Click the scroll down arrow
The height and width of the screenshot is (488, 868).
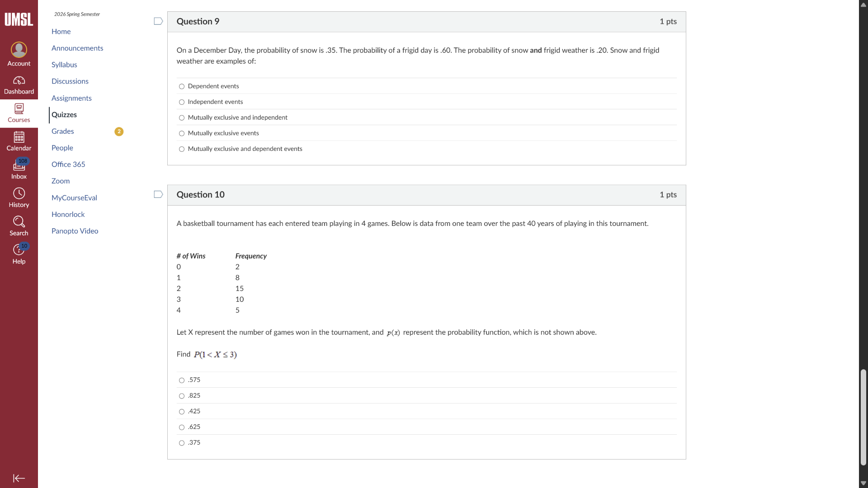click(863, 483)
